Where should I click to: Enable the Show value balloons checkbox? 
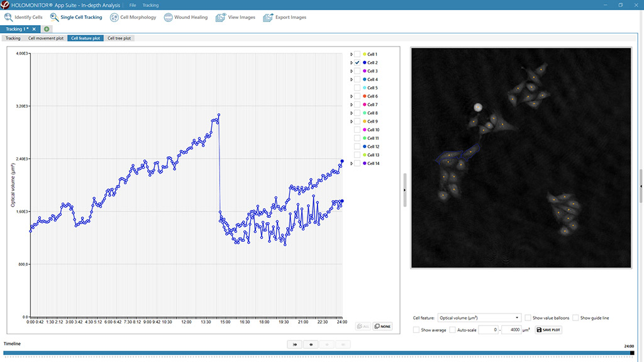click(528, 317)
